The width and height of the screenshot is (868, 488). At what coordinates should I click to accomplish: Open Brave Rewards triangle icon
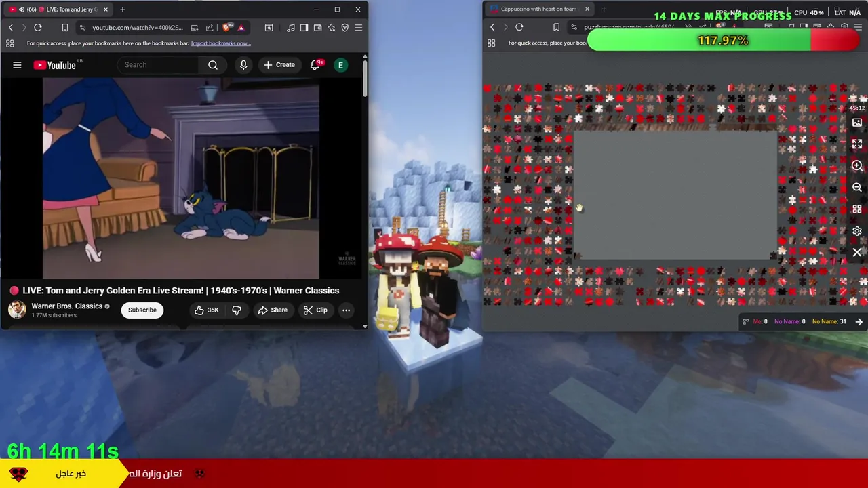(x=241, y=28)
